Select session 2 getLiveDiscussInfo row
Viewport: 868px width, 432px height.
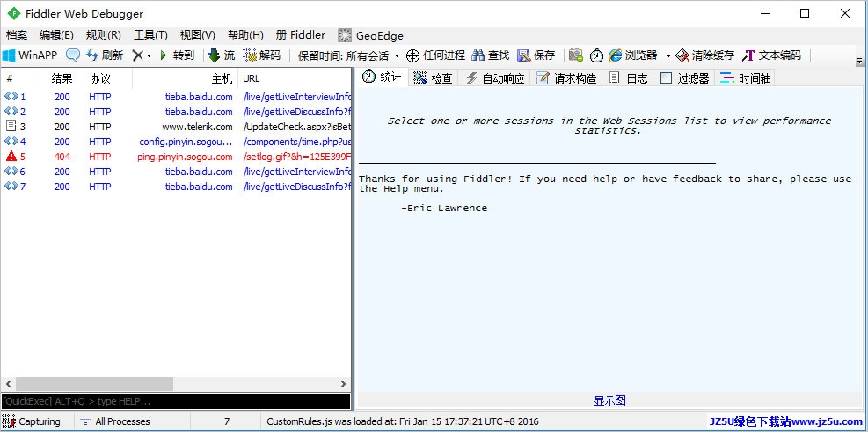click(176, 112)
